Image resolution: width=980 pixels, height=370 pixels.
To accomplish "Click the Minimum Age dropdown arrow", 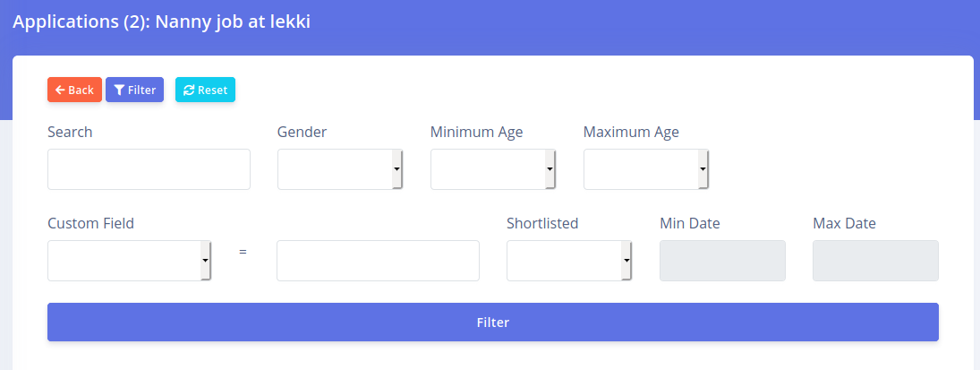I will coord(550,169).
